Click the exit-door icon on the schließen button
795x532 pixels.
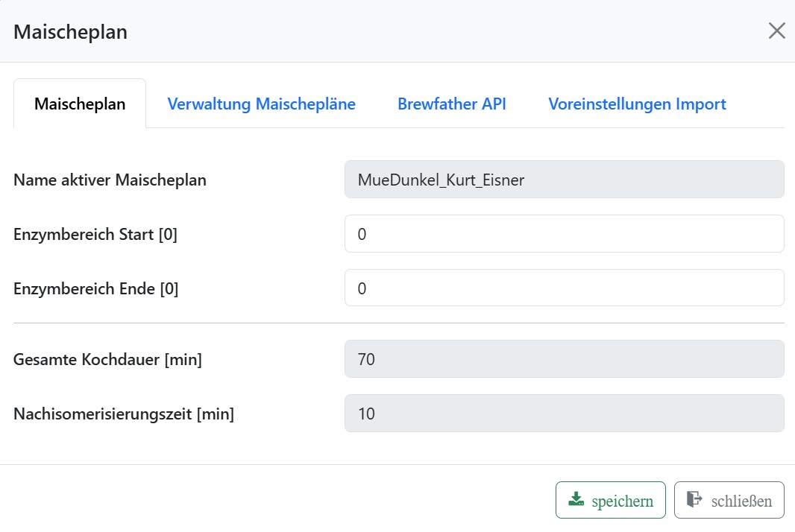(694, 500)
